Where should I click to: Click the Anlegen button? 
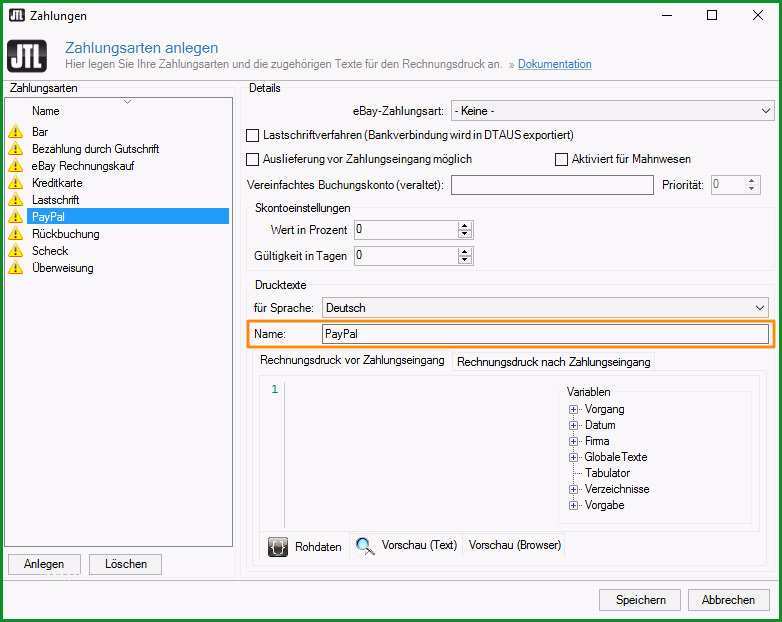[x=44, y=564]
